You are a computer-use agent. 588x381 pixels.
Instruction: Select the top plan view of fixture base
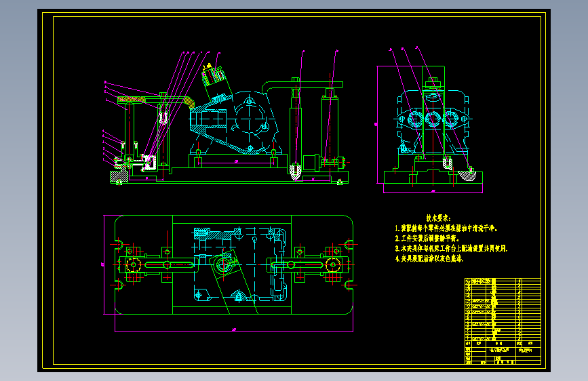pyautogui.click(x=233, y=264)
